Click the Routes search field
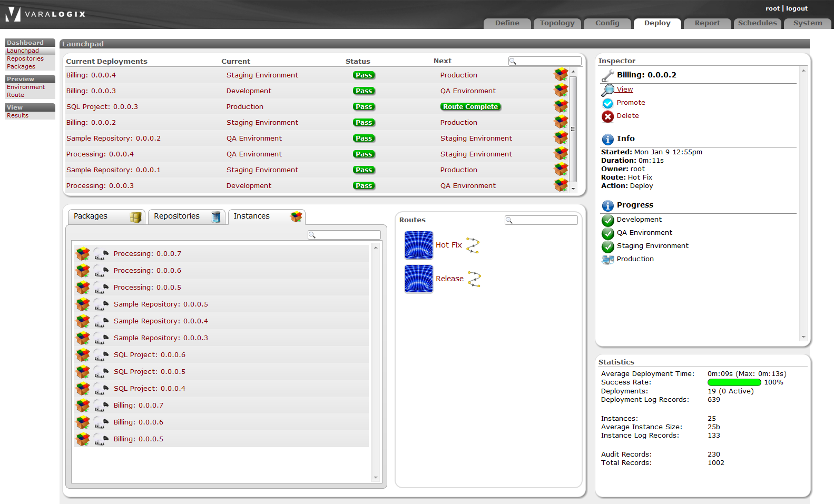This screenshot has height=504, width=834. [541, 220]
